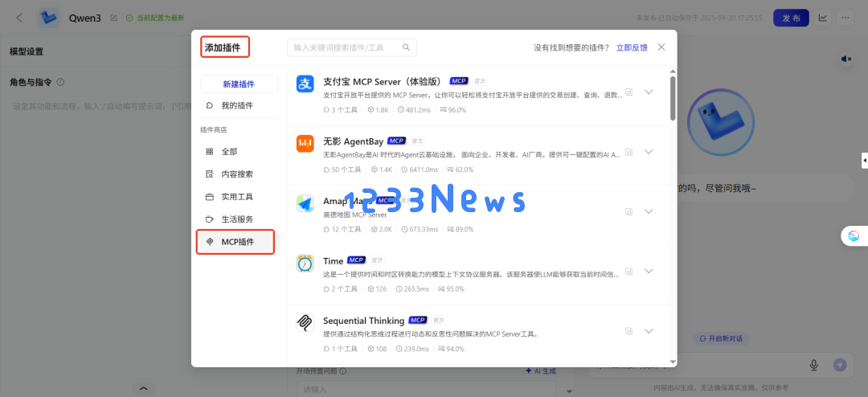Click the 请输入 preset question field

click(x=426, y=389)
